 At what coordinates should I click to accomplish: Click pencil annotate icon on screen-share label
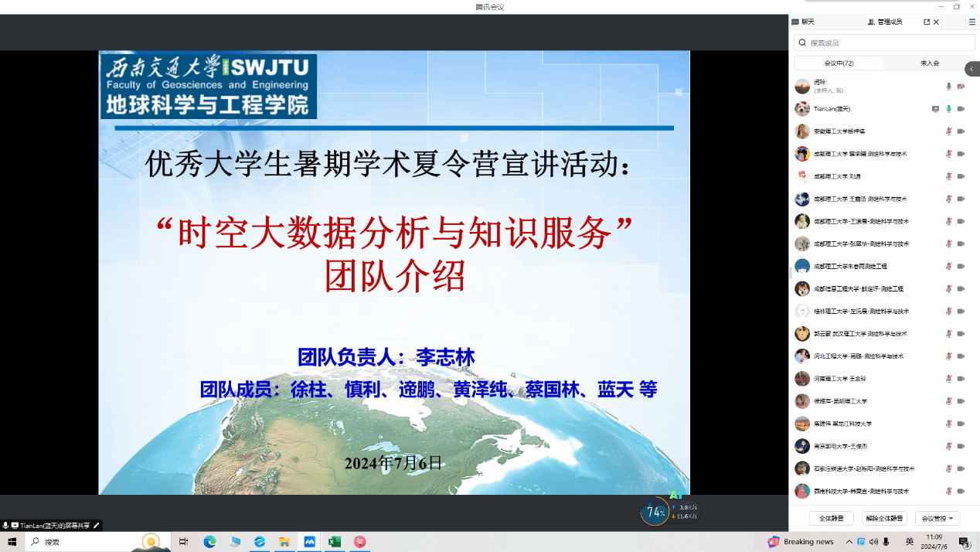tap(97, 526)
